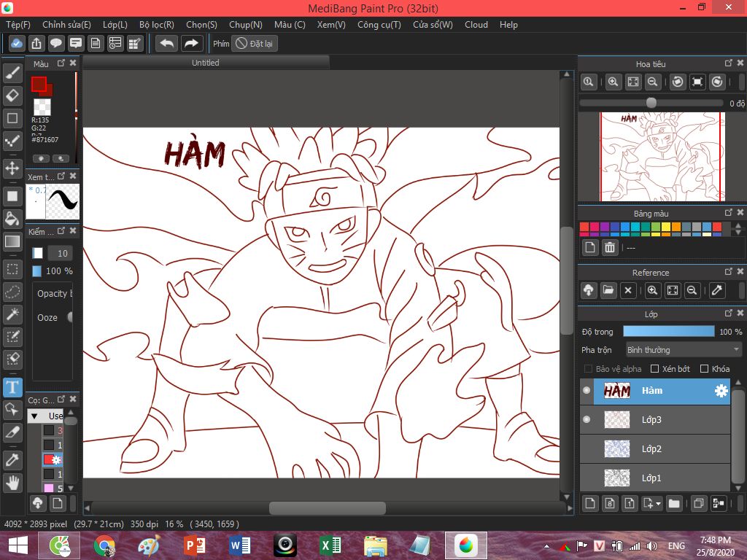
Task: Adjust the Độ trong opacity slider
Action: tap(669, 332)
